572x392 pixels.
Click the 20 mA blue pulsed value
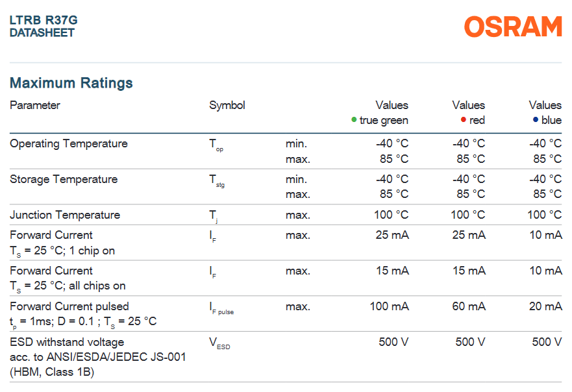(x=545, y=306)
